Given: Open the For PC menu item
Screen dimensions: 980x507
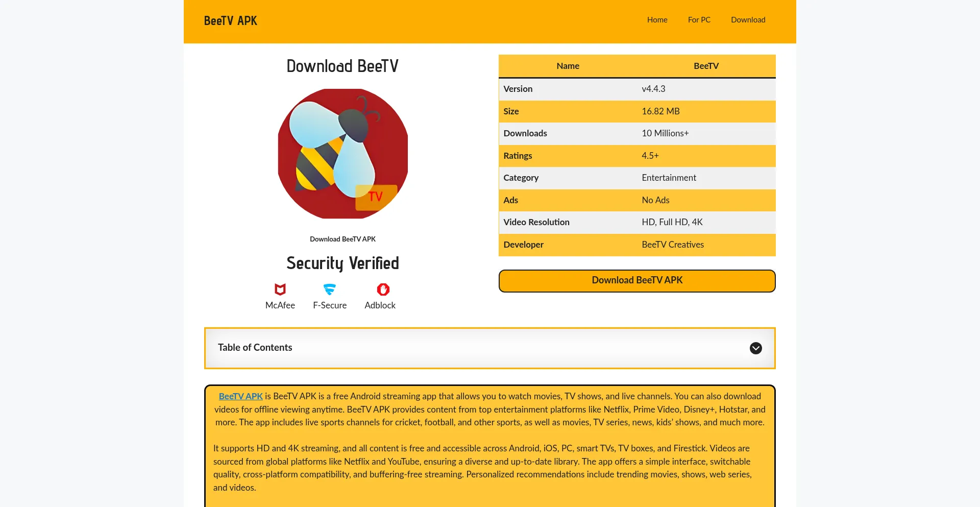Looking at the screenshot, I should point(699,20).
